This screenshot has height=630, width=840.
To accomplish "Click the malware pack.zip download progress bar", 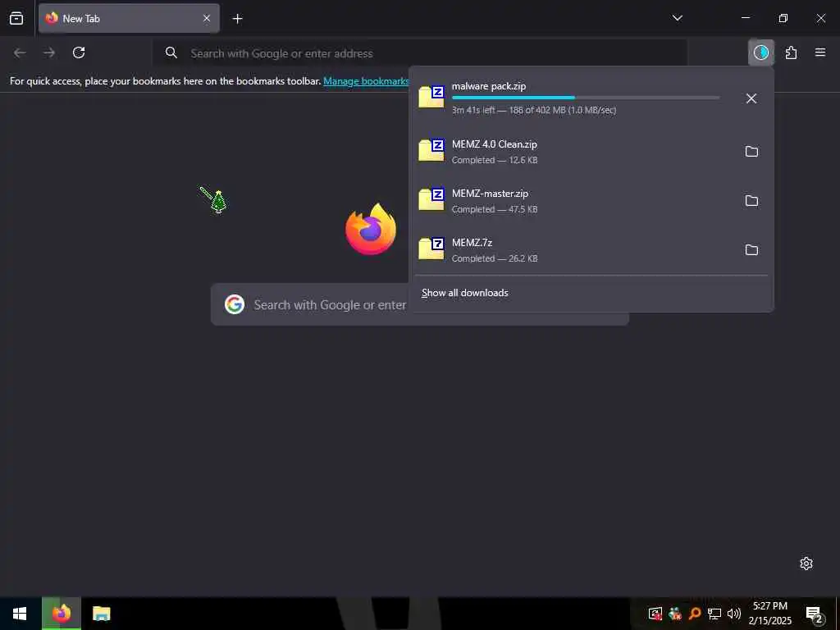I will tap(586, 98).
